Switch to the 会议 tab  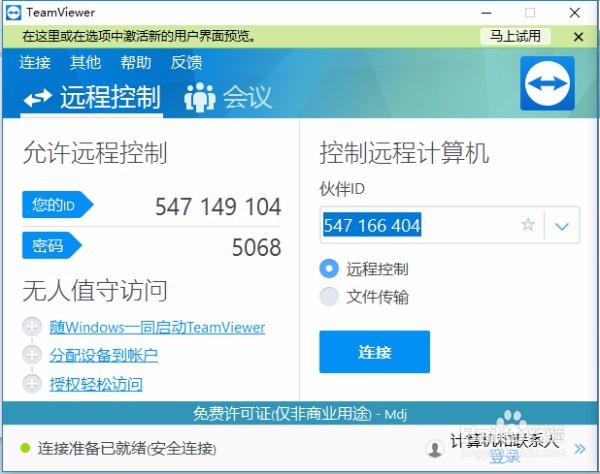(x=228, y=98)
